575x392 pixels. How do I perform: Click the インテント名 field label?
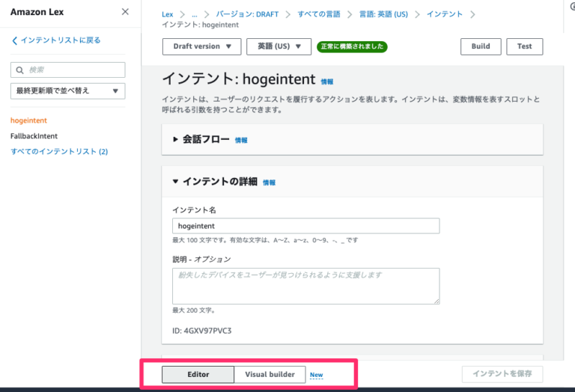[194, 210]
